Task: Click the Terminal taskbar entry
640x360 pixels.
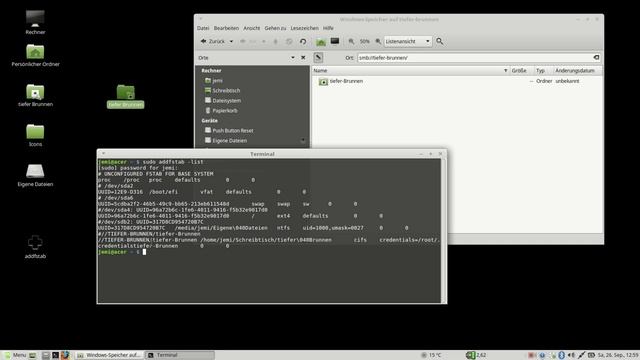Action: 180,355
